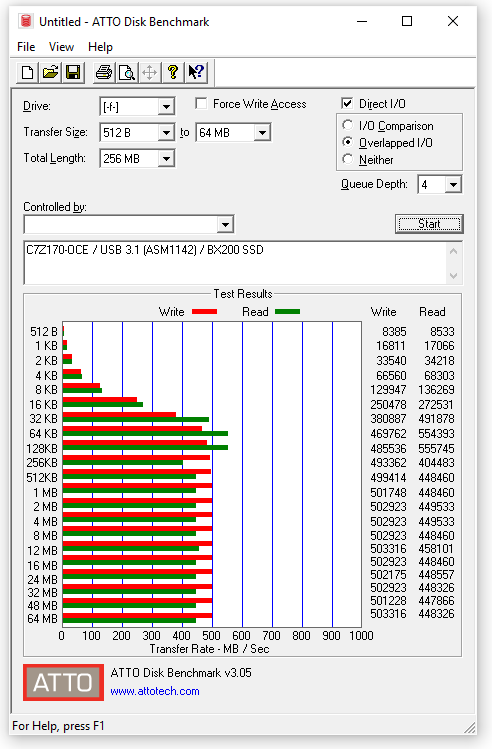Open the Help menu

pyautogui.click(x=100, y=47)
